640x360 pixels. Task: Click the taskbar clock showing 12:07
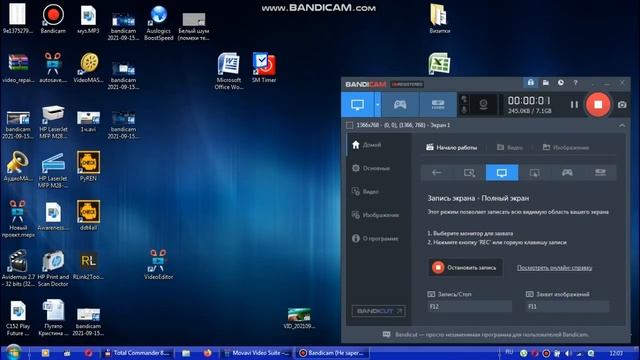pyautogui.click(x=616, y=353)
